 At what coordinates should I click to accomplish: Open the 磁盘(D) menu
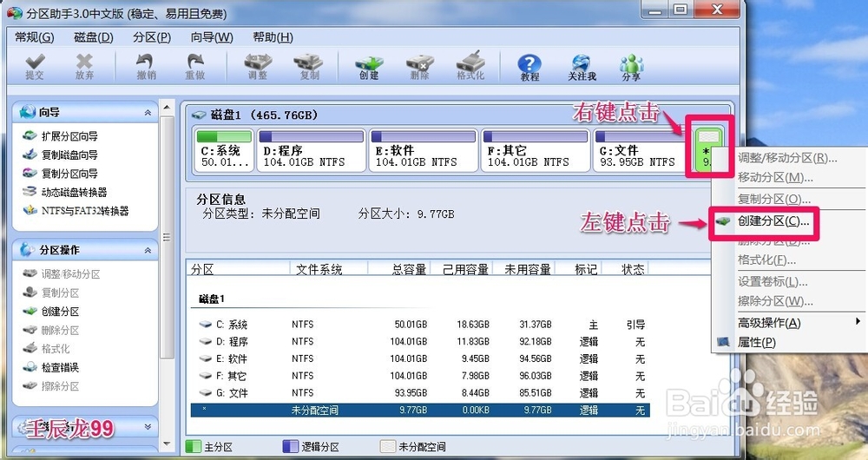coord(94,37)
